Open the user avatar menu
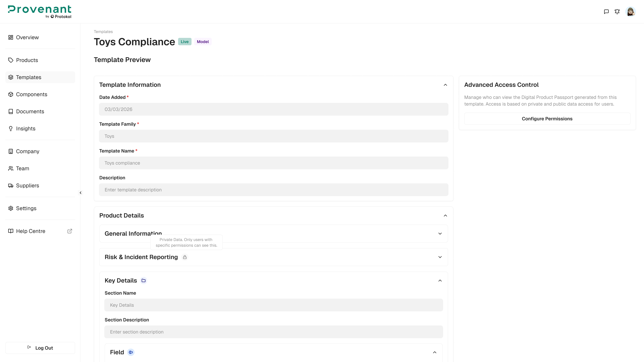Image resolution: width=644 pixels, height=362 pixels. click(x=630, y=12)
